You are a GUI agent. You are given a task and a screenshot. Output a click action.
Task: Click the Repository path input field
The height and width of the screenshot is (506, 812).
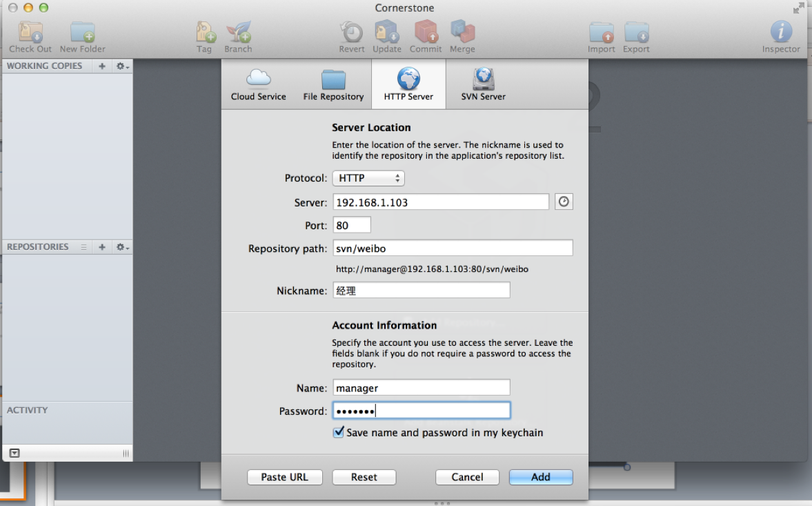pos(453,248)
